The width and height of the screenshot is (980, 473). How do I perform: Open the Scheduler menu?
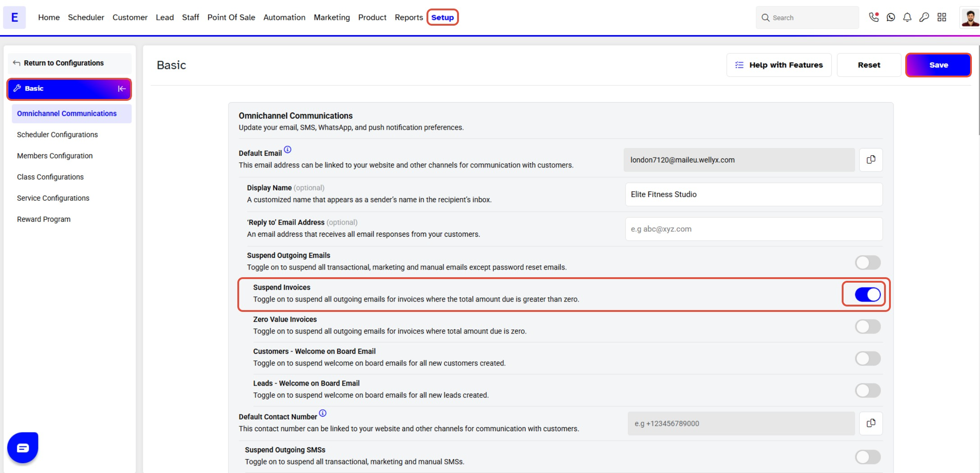(x=86, y=17)
